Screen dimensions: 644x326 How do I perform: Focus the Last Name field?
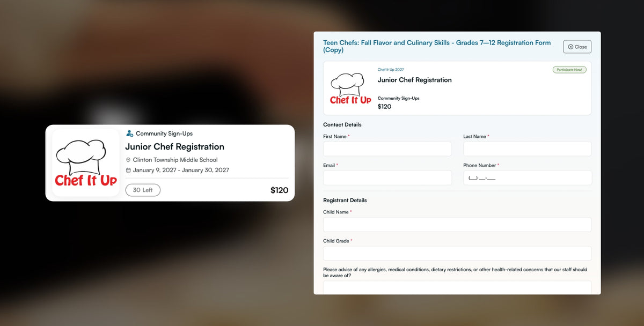pyautogui.click(x=527, y=149)
